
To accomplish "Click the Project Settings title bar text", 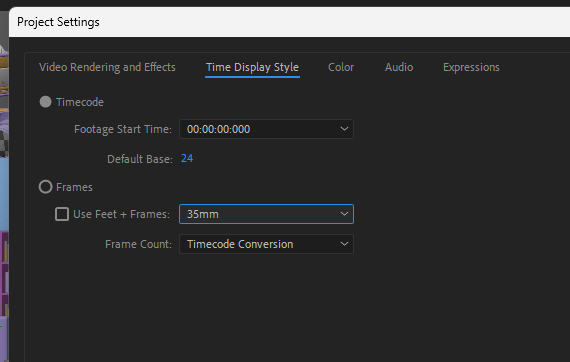I will (x=58, y=22).
